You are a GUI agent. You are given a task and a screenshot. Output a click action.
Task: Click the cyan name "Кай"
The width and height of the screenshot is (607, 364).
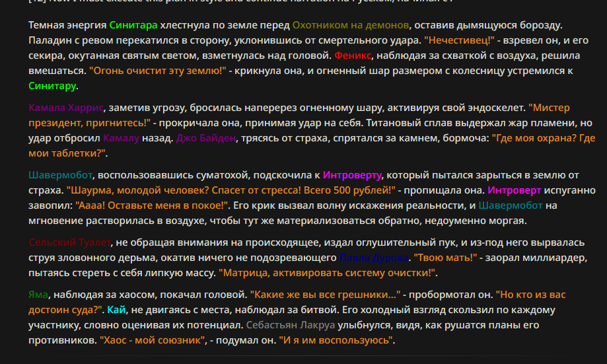point(116,310)
